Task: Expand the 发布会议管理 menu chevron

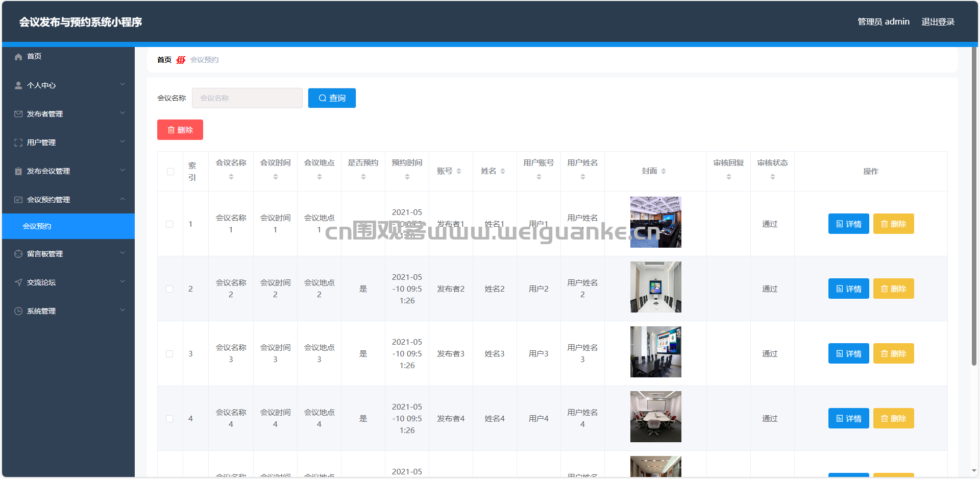Action: point(122,170)
